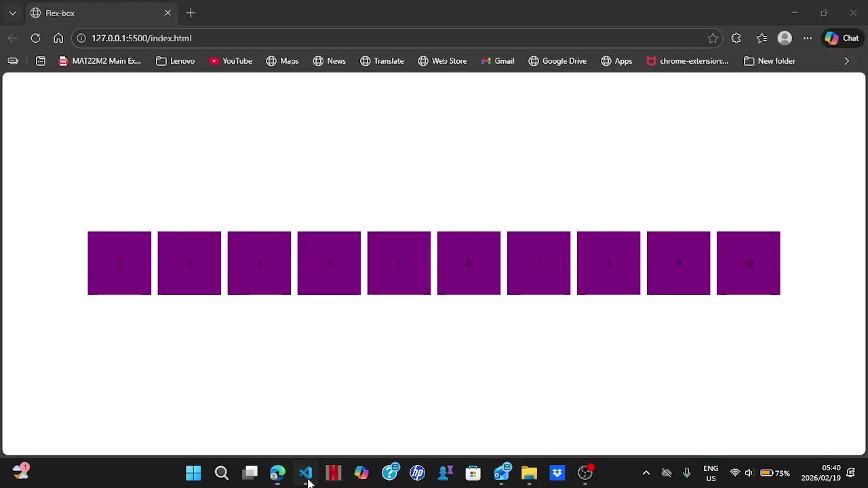
Task: Click purple flex box 8
Action: [x=608, y=263]
